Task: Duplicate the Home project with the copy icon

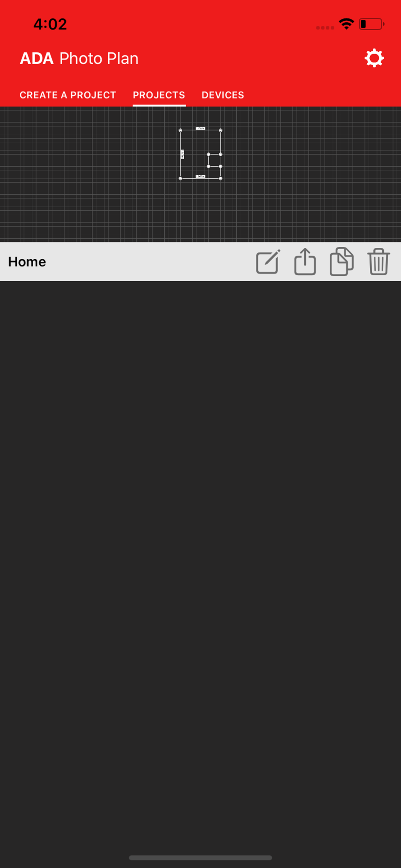Action: 341,262
